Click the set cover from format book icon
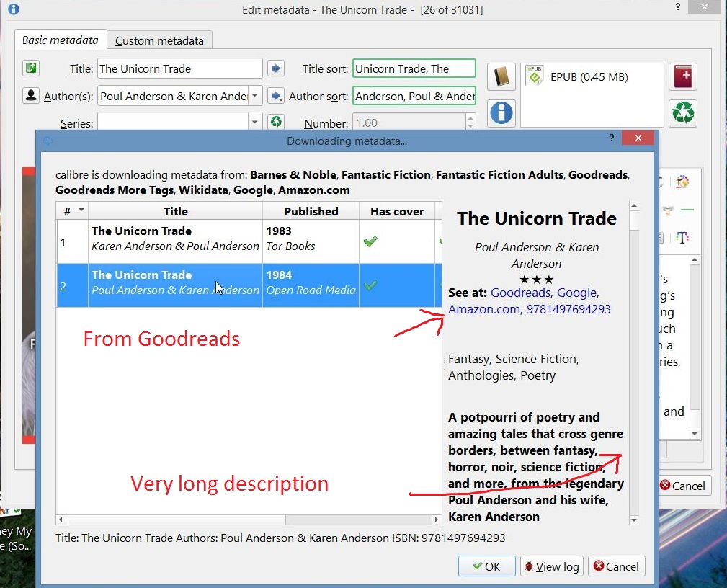 click(x=501, y=76)
